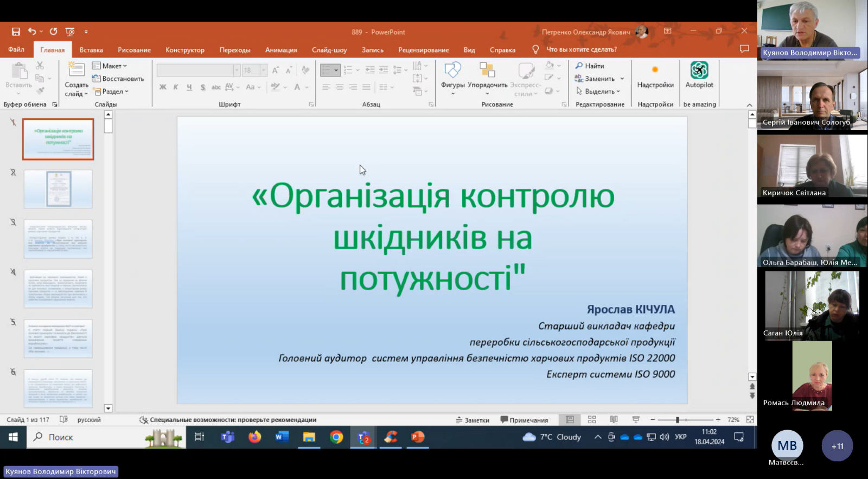Collapse the ribbon with the chevron
The image size is (868, 479).
749,105
